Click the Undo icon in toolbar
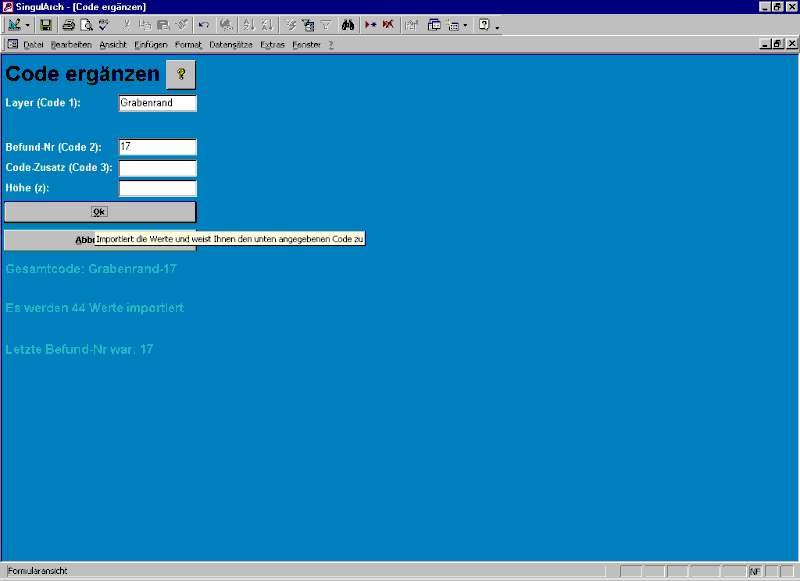 coord(204,25)
